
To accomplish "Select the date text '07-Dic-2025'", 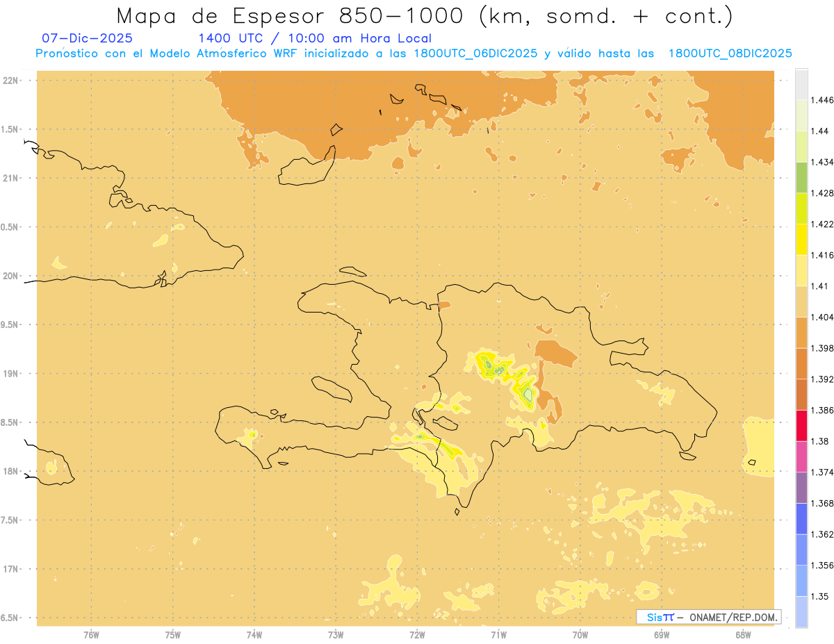I will click(87, 38).
